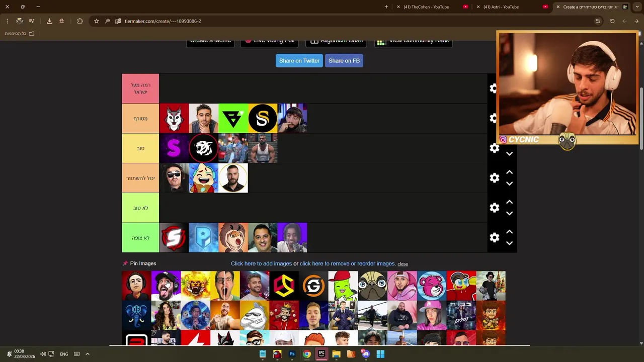Select the orange G logo in image pool

[313, 286]
